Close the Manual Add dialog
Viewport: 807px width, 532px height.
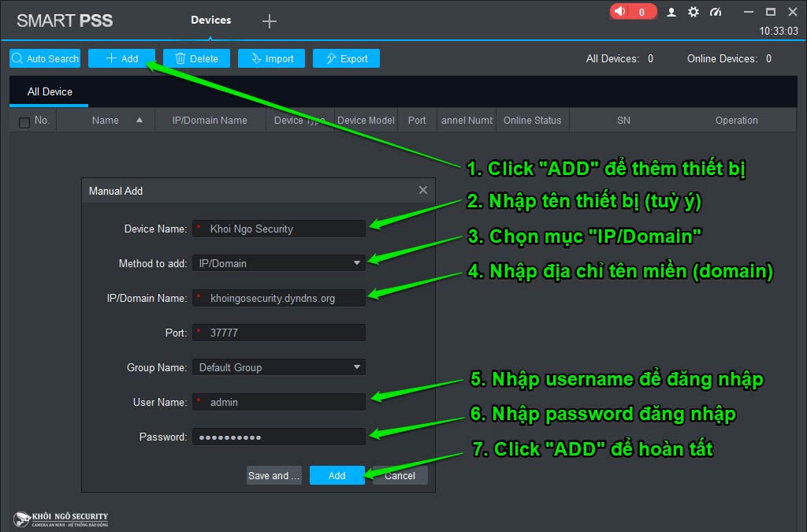(x=423, y=191)
